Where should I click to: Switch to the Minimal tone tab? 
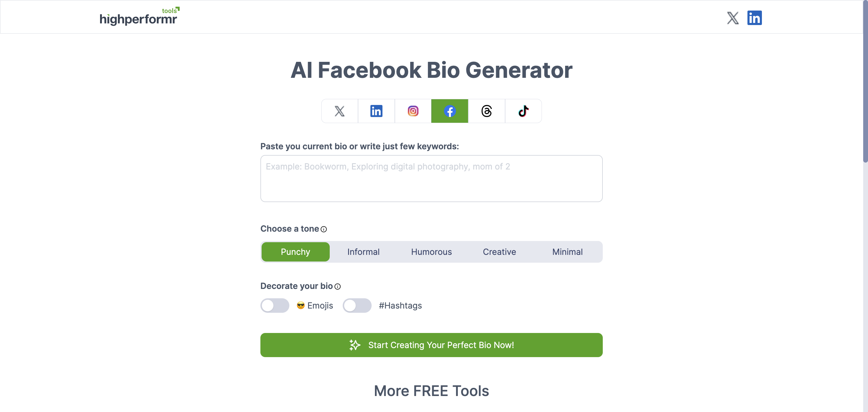(x=567, y=252)
